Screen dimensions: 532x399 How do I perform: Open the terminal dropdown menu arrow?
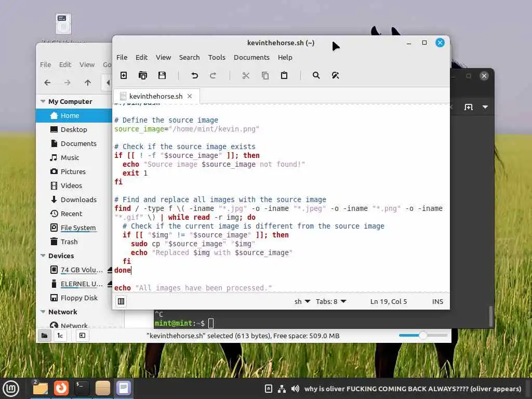485,107
